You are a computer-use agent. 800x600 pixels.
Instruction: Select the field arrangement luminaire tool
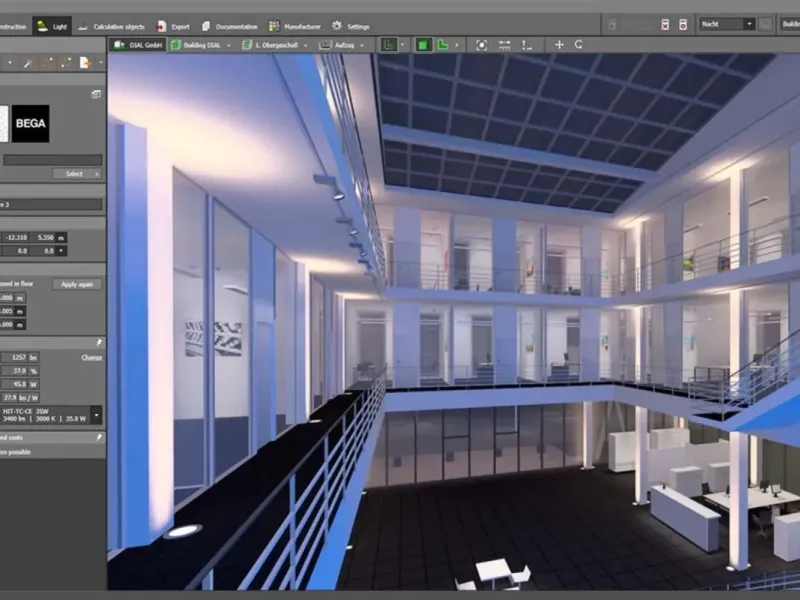(x=47, y=63)
